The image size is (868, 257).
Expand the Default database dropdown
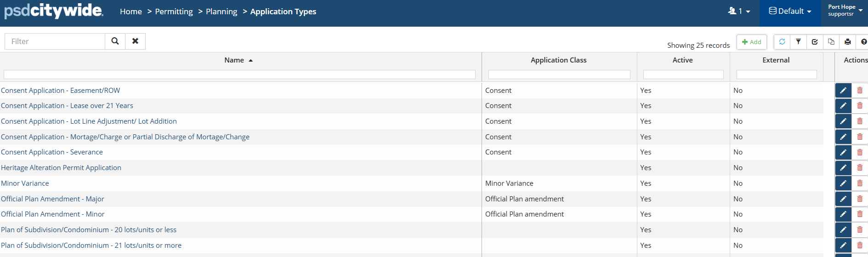coord(790,11)
